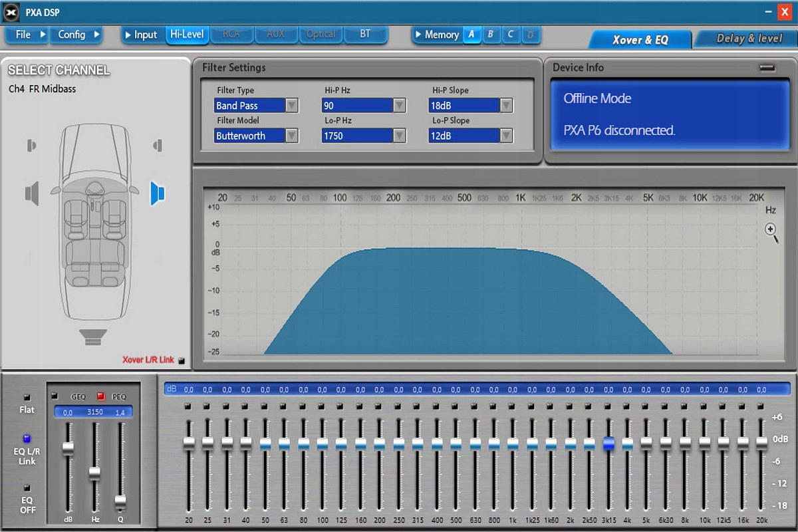Select memory preset B
The image size is (798, 532).
[x=491, y=35]
